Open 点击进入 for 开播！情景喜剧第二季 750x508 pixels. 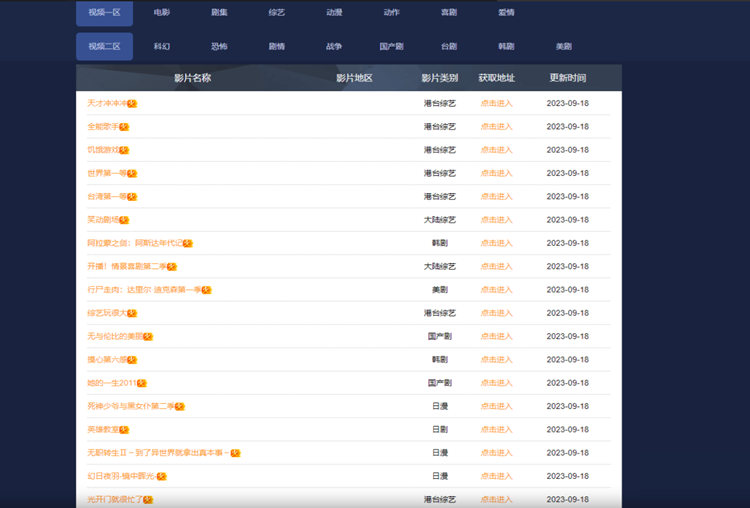click(496, 266)
